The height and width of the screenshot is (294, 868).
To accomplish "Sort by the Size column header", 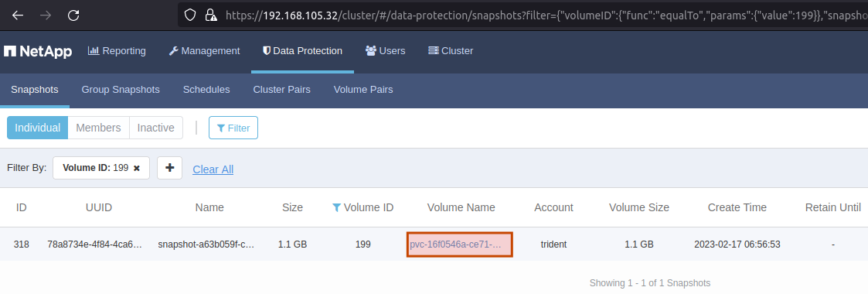I will click(292, 207).
